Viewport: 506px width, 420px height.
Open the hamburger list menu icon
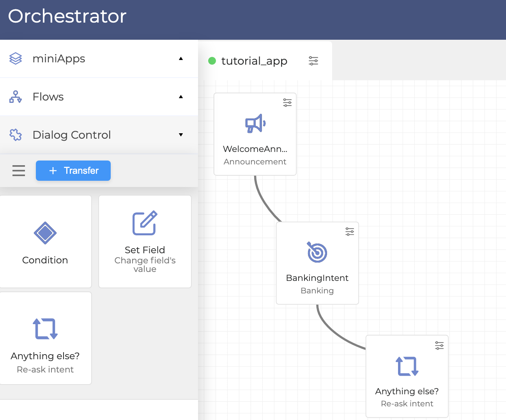(x=19, y=171)
